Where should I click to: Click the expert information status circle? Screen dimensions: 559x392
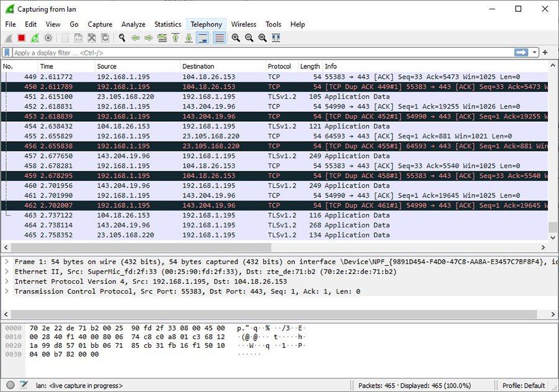coord(10,385)
